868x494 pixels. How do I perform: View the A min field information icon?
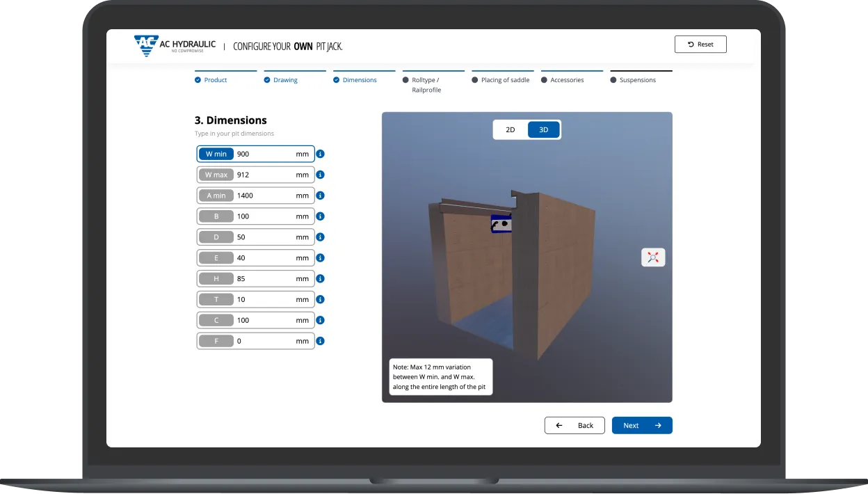tap(320, 196)
